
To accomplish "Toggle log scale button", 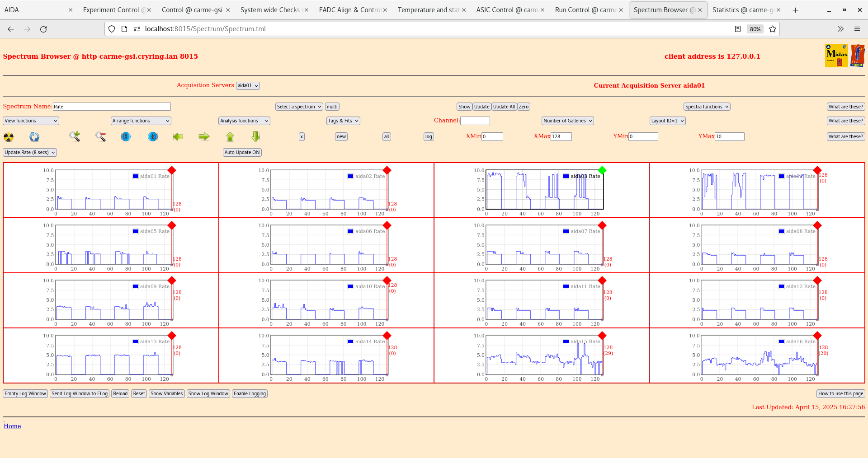I will click(429, 136).
